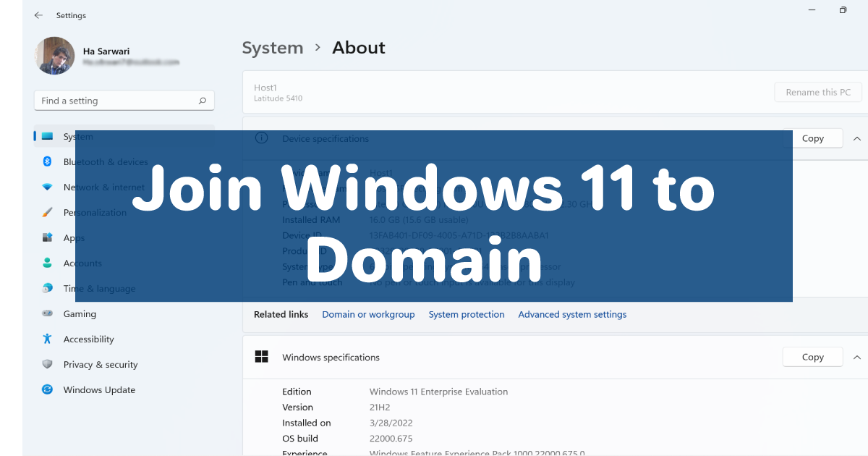Click the search magnifier icon

click(x=203, y=101)
